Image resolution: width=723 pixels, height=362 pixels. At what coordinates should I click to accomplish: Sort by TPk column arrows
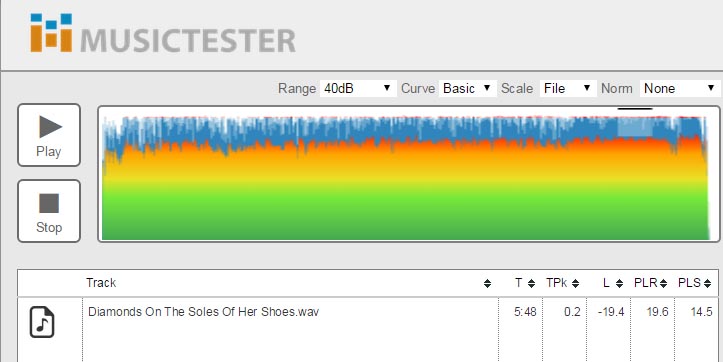575,284
